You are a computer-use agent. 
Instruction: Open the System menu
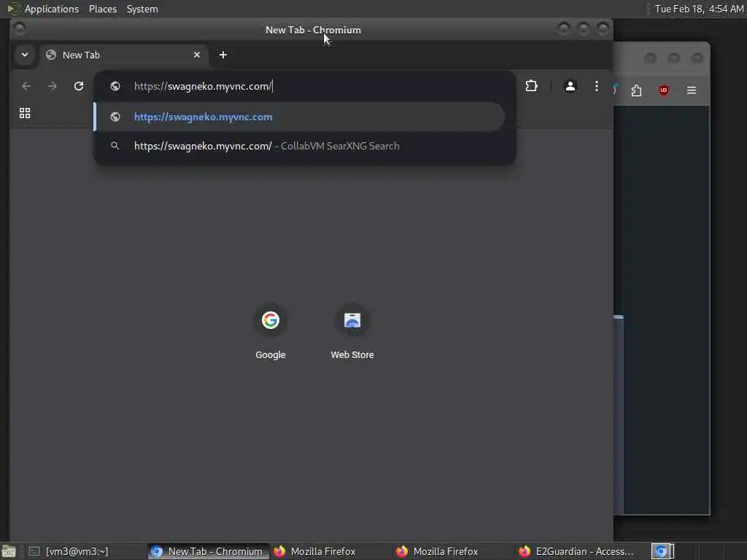pos(142,9)
